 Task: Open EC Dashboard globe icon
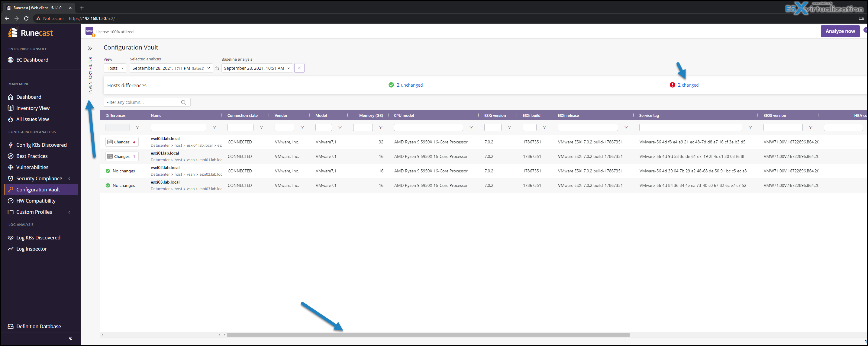click(11, 60)
